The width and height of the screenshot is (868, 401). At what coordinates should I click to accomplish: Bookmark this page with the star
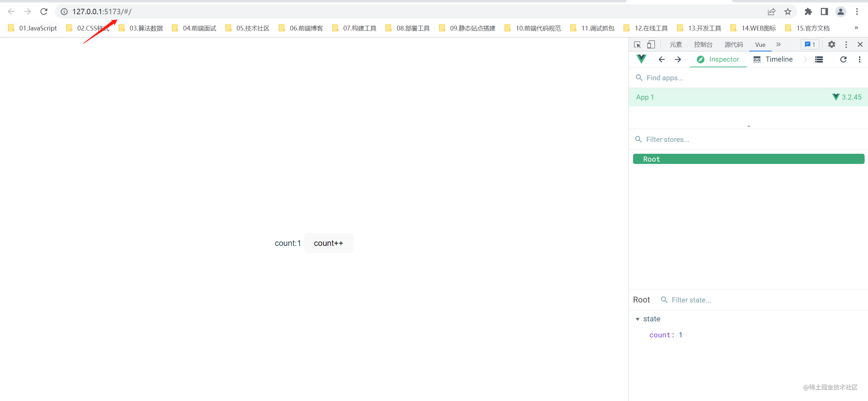[x=788, y=12]
